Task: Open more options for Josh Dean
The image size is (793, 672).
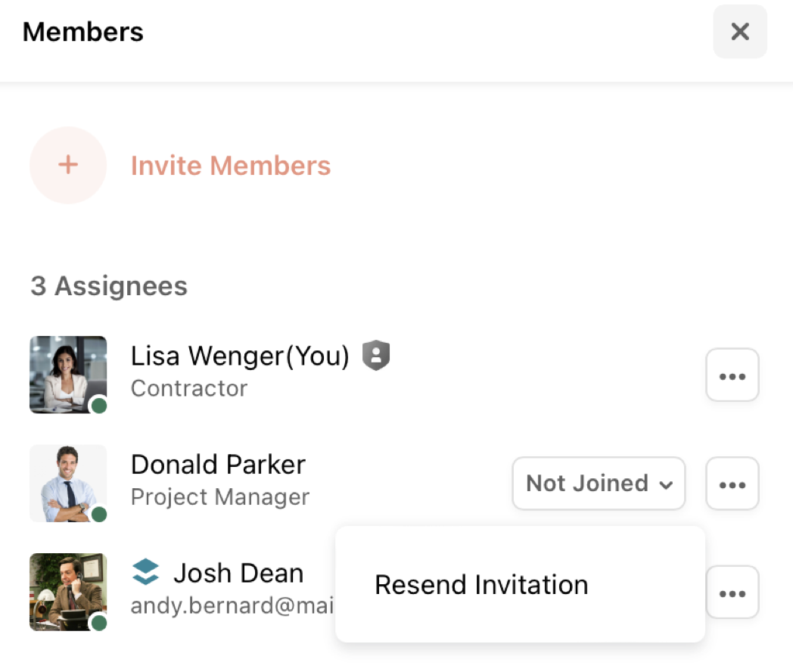Action: (732, 593)
